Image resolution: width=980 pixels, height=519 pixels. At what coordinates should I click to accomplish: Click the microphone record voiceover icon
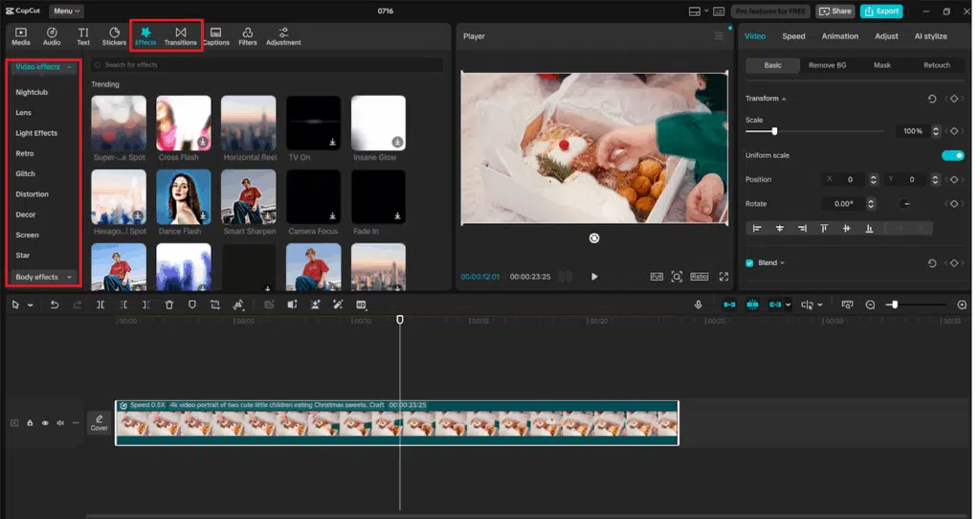699,305
